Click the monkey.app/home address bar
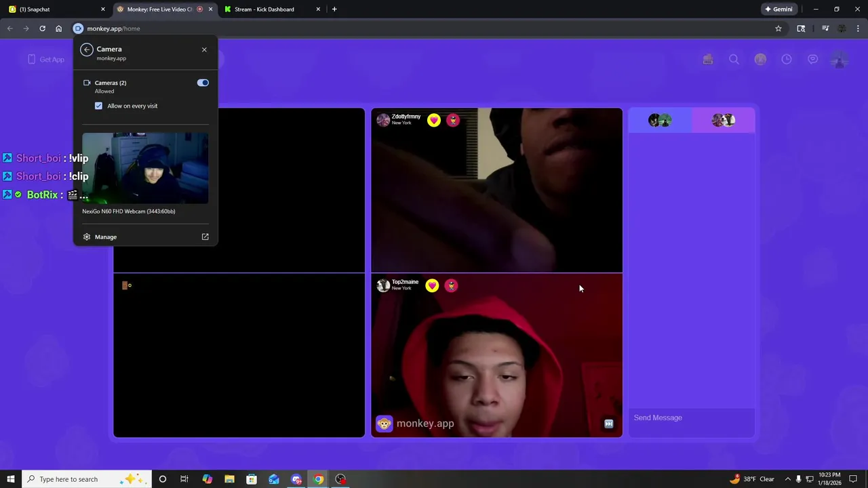This screenshot has width=868, height=488. [x=427, y=28]
